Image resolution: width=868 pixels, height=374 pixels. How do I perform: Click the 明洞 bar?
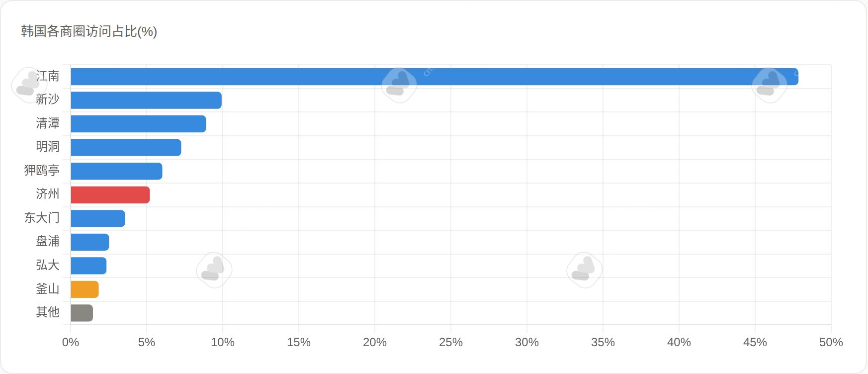pyautogui.click(x=126, y=148)
